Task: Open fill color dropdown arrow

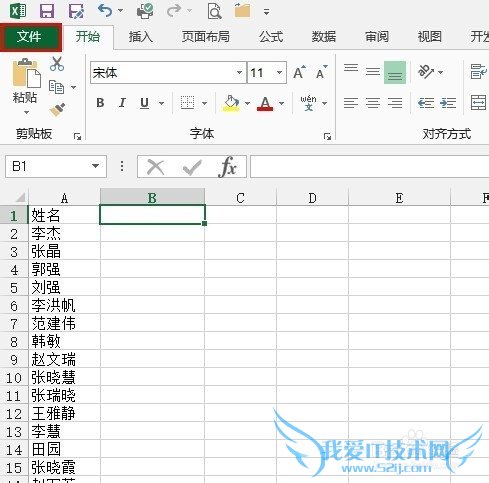Action: [247, 103]
